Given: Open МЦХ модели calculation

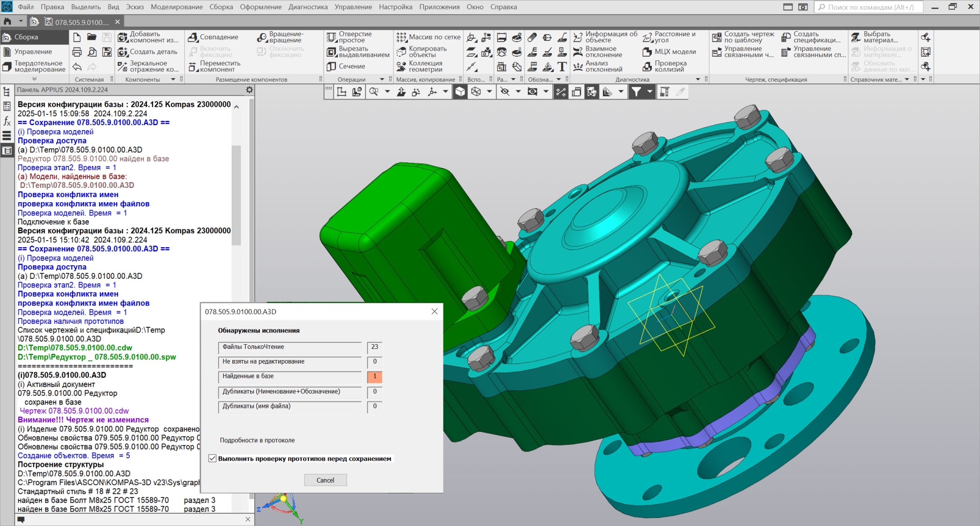Looking at the screenshot, I should pyautogui.click(x=669, y=52).
